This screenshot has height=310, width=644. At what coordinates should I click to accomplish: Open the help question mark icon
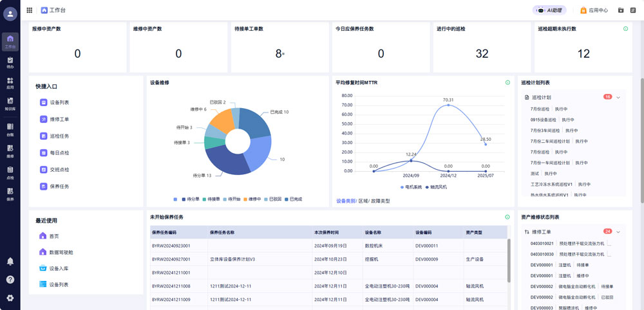(x=10, y=279)
